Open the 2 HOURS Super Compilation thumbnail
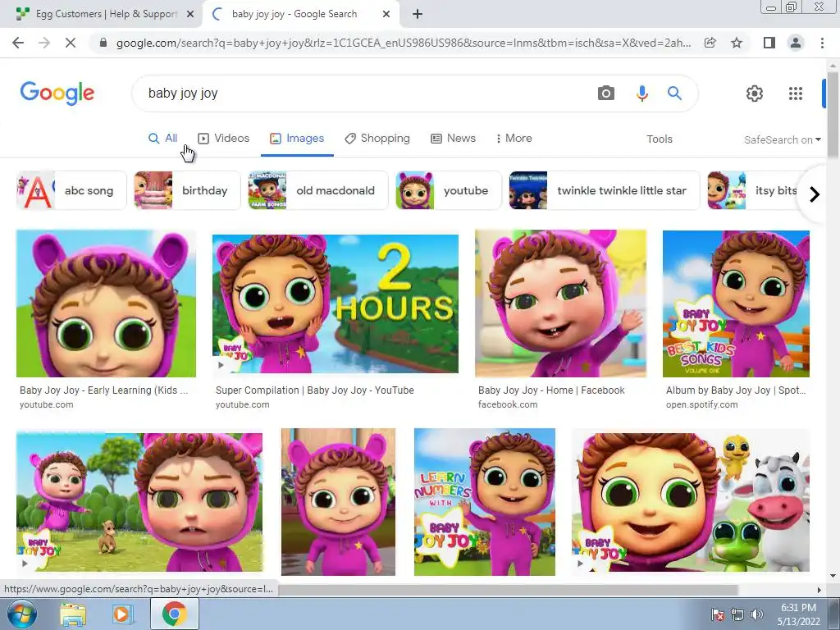 [336, 304]
